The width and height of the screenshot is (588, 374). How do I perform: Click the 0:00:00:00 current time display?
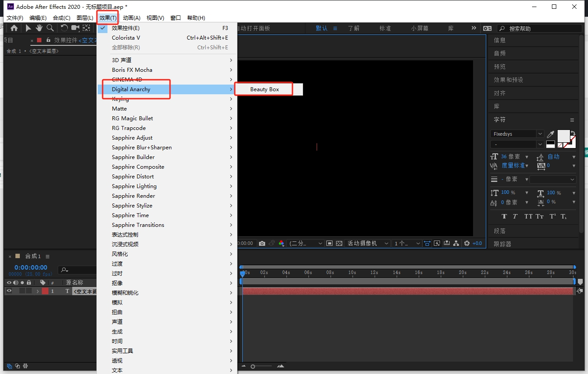(31, 267)
